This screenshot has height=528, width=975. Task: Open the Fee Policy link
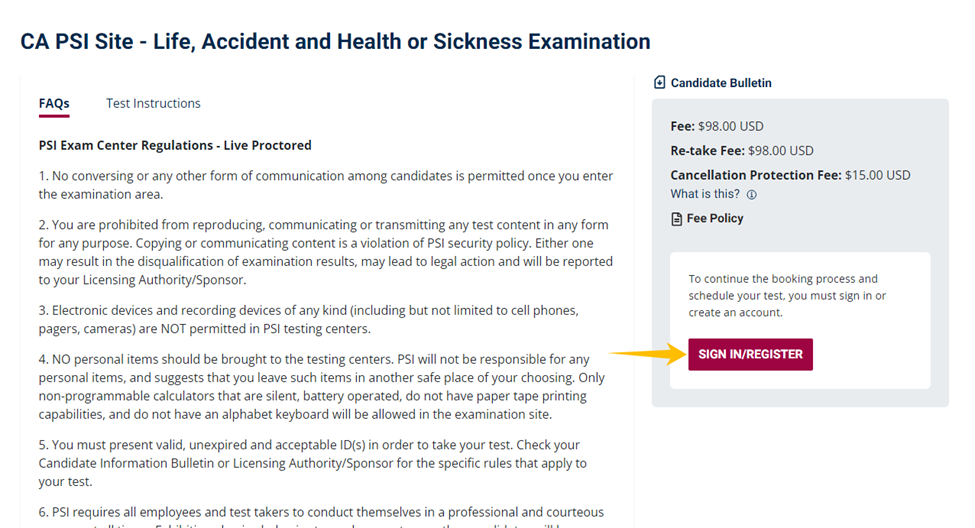click(715, 218)
